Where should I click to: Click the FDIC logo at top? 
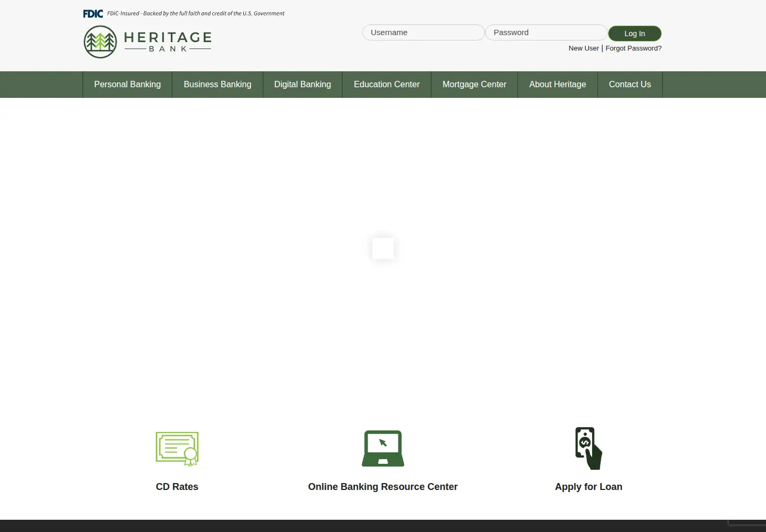[x=93, y=14]
